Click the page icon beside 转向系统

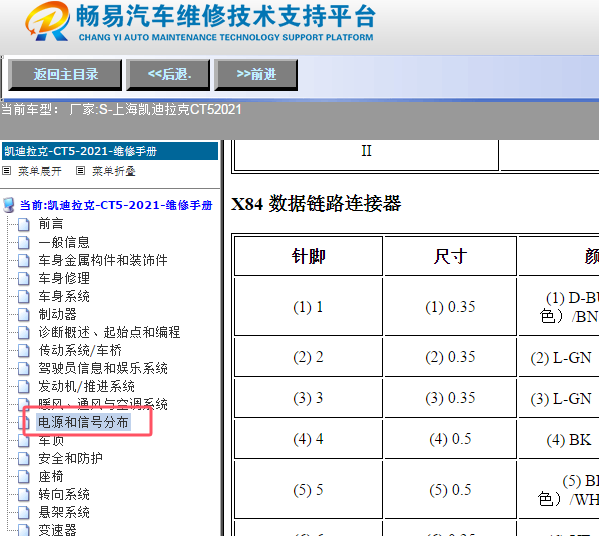tap(24, 495)
